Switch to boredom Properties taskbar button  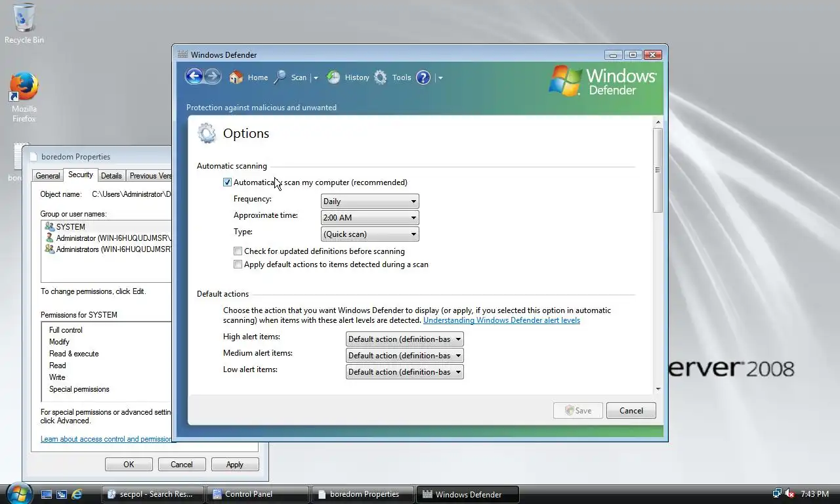click(363, 494)
